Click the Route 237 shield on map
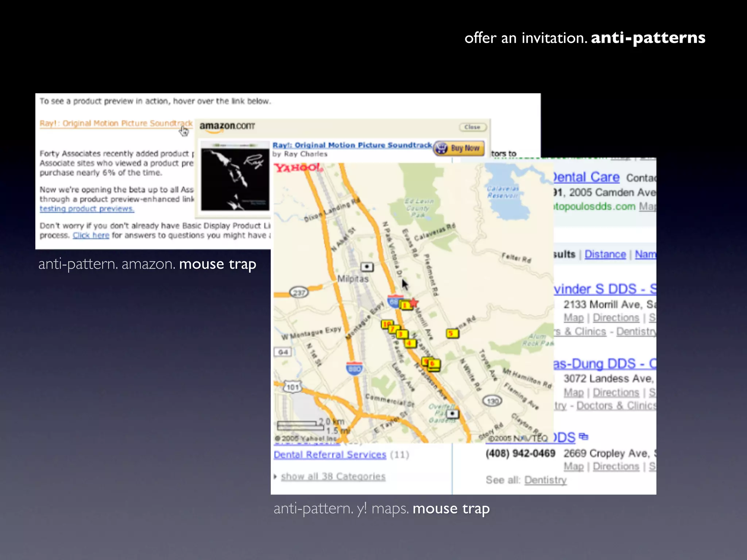 tap(298, 292)
